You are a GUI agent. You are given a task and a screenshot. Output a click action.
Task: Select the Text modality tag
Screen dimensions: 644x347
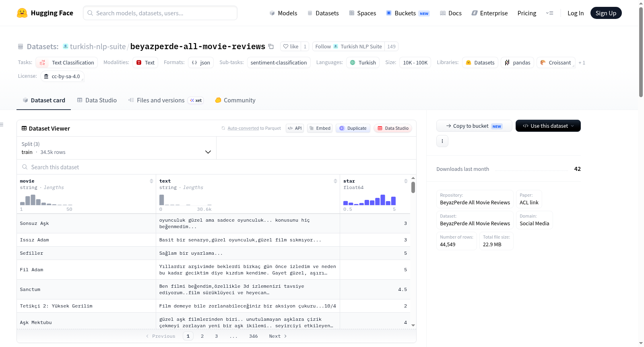[145, 62]
